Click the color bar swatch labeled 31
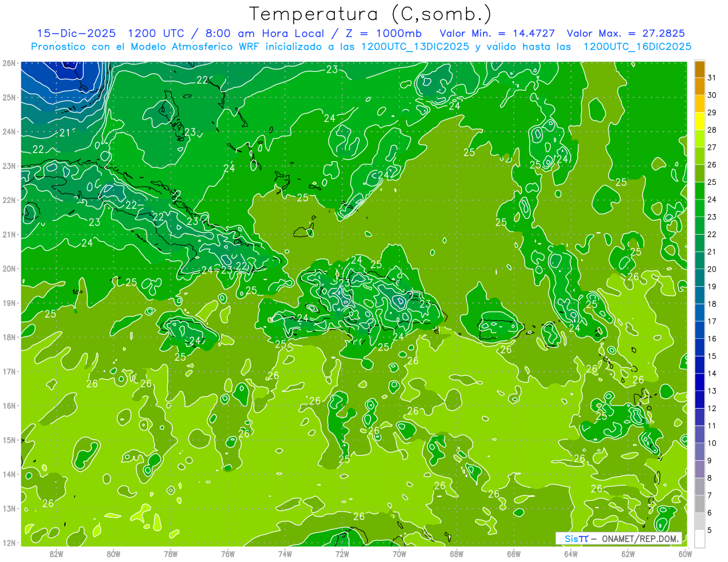This screenshot has height=562, width=728. click(699, 69)
